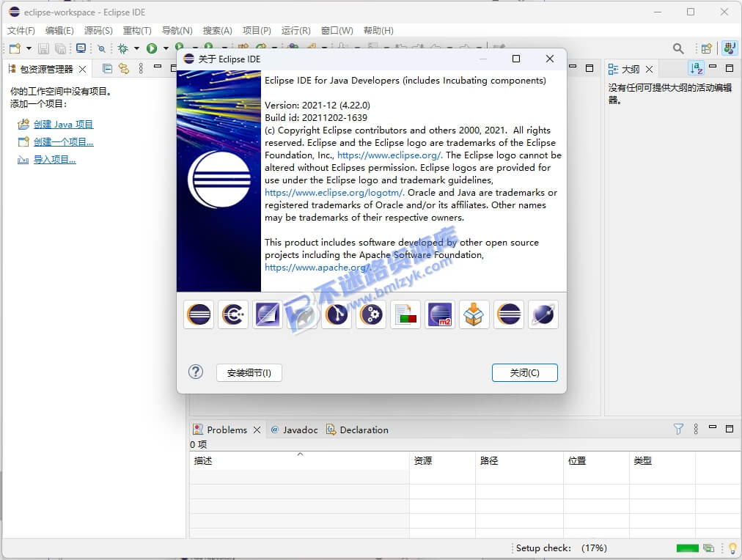Click the skip breakpoints toolbar icon
The height and width of the screenshot is (560, 742).
click(x=101, y=48)
